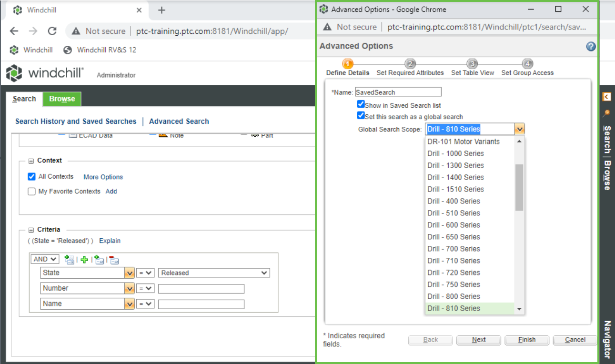Close the Windchill browser tab

[139, 10]
